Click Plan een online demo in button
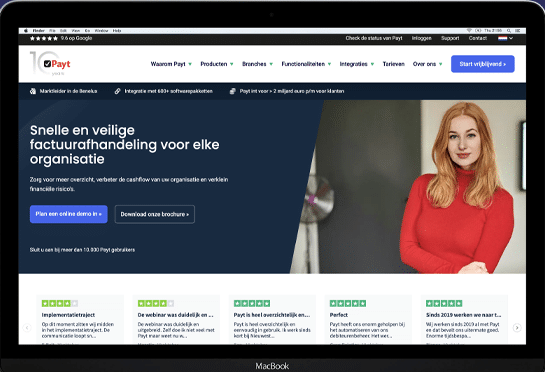 pos(68,214)
